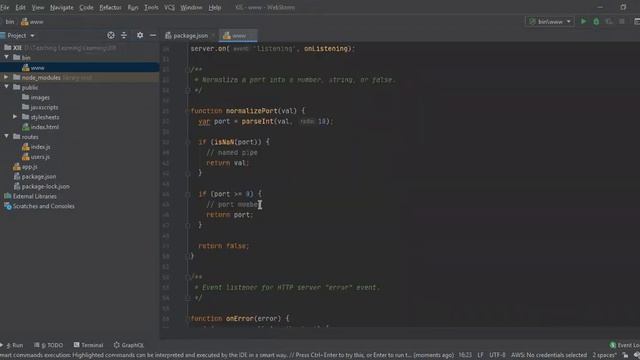Image resolution: width=640 pixels, height=360 pixels.
Task: Open the Terminal tool window
Action: click(88, 345)
